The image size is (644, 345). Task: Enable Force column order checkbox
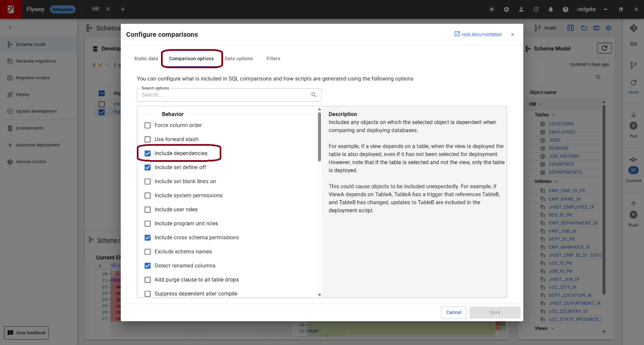tap(148, 125)
